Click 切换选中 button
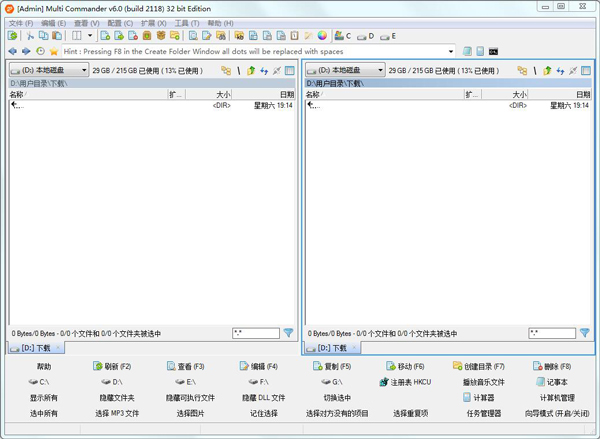 coord(337,398)
